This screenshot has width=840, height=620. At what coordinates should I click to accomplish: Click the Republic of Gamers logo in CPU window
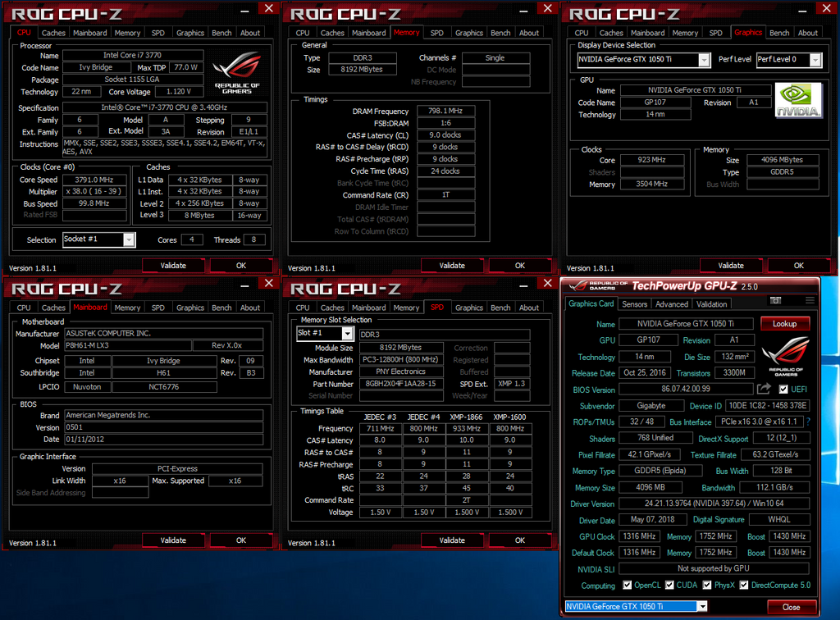[237, 72]
